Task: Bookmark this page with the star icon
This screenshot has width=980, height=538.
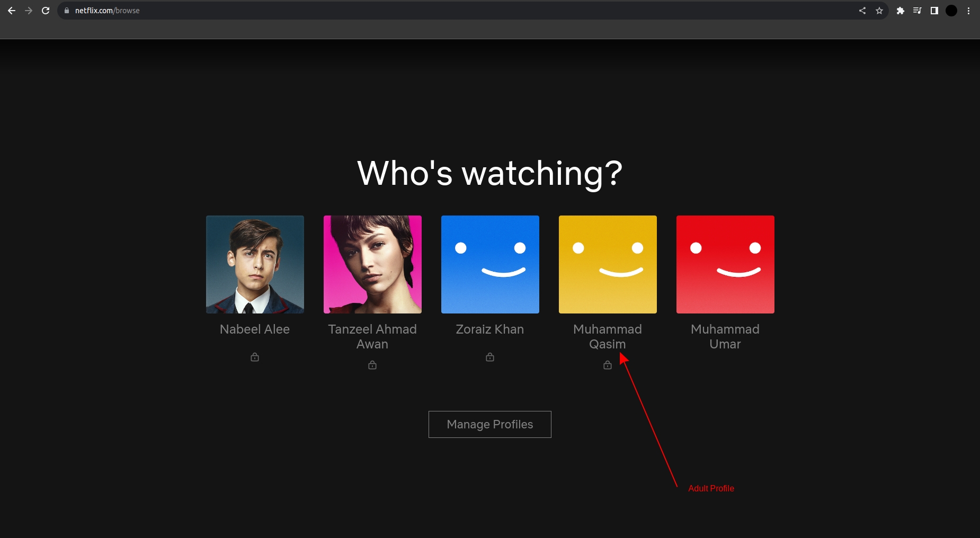Action: pos(879,11)
